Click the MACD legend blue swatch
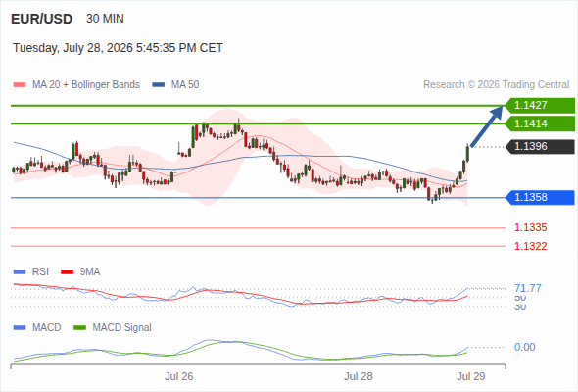The width and height of the screenshot is (578, 392). coord(20,328)
